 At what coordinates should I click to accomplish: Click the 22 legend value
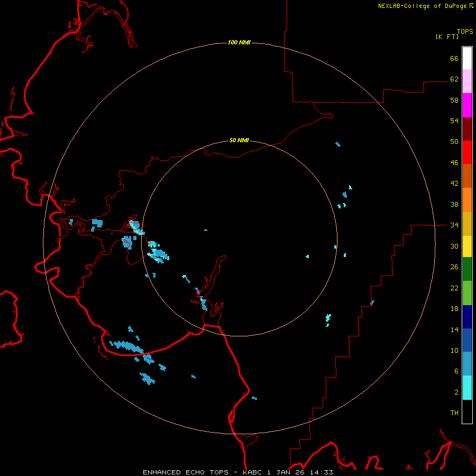pyautogui.click(x=454, y=288)
